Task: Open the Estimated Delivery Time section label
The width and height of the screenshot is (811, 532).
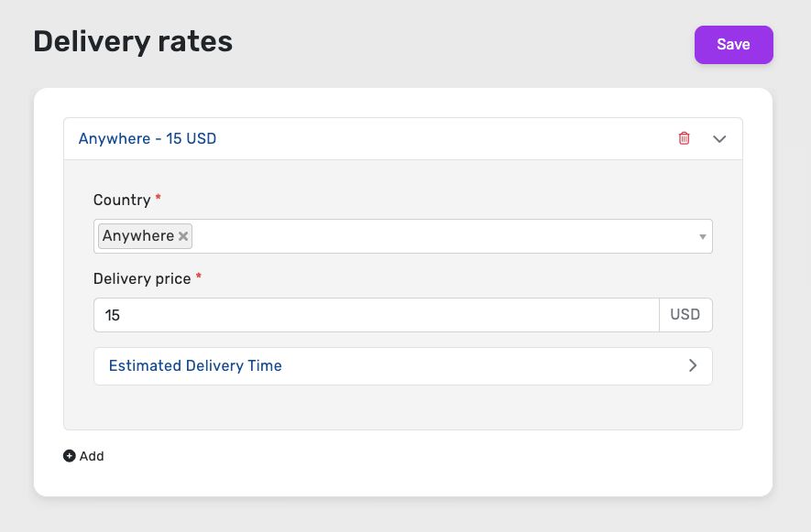Action: click(195, 365)
